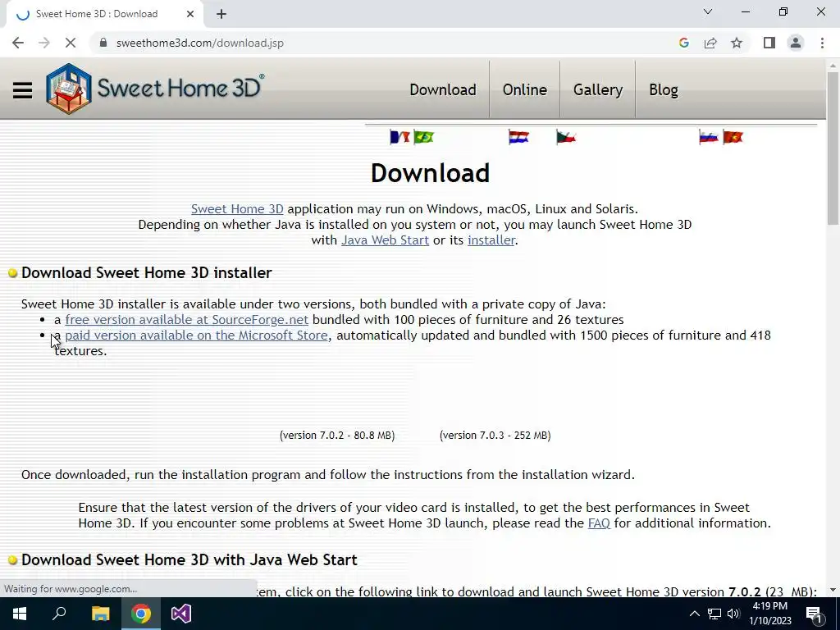This screenshot has height=630, width=840.
Task: Stop page loading with X button
Action: (x=71, y=43)
